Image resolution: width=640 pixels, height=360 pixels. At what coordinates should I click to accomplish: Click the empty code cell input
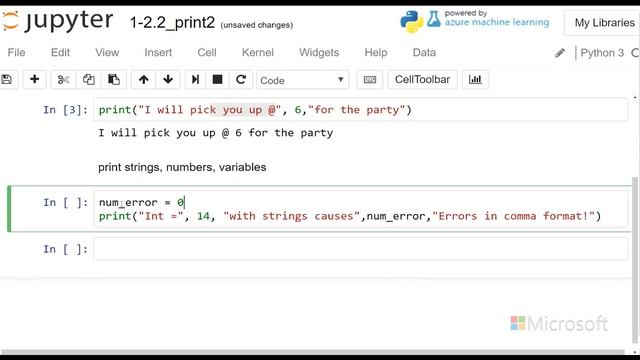(x=360, y=249)
